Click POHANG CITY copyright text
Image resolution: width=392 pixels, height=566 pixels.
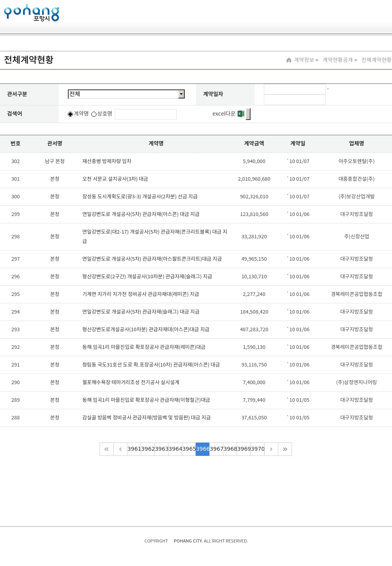coord(188,541)
